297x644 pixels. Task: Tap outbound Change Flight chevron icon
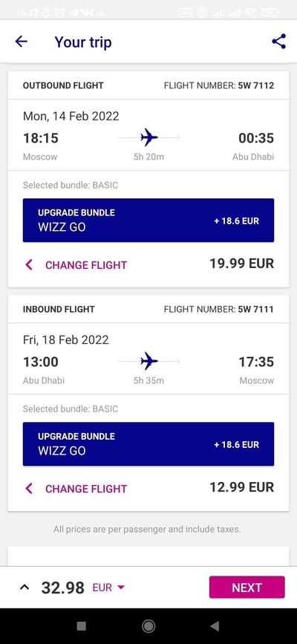(x=29, y=265)
